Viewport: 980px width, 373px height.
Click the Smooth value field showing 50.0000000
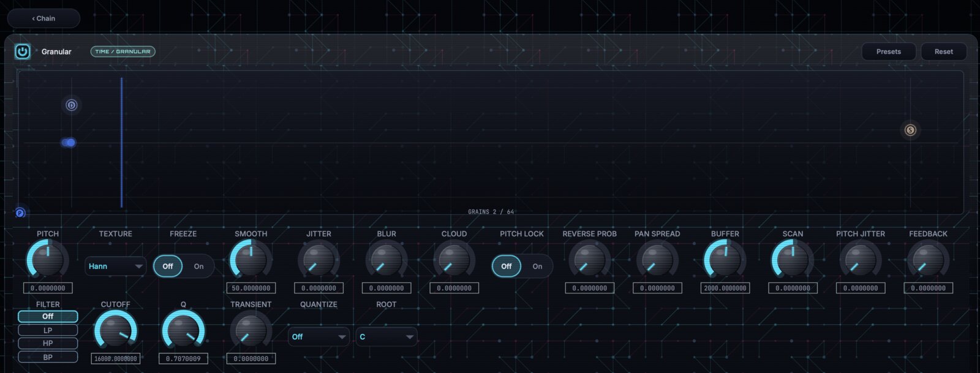(251, 288)
